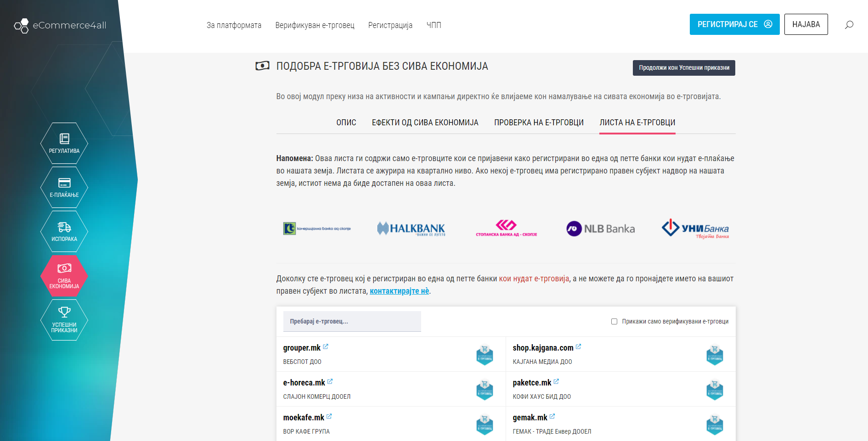868x441 pixels.
Task: Click verified merchant badge in e-horeca.mk row
Action: click(x=485, y=390)
